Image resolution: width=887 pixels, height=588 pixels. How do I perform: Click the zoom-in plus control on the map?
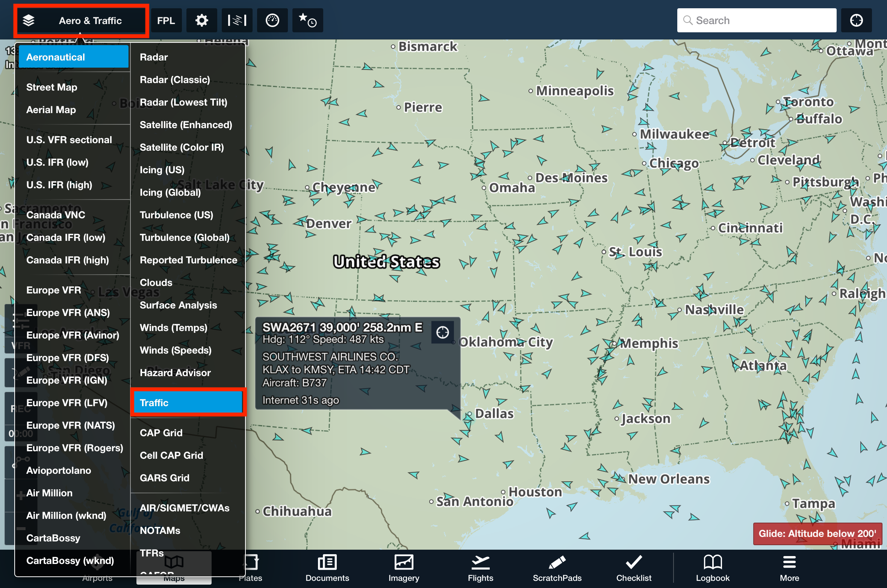[x=21, y=495]
